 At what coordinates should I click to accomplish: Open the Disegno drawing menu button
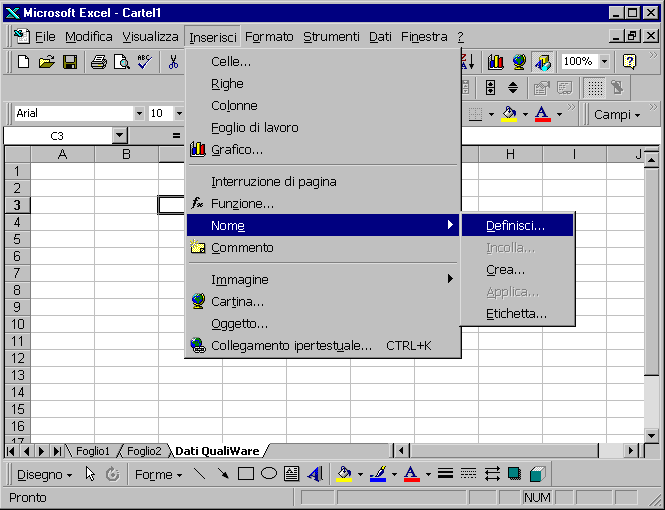pos(44,474)
